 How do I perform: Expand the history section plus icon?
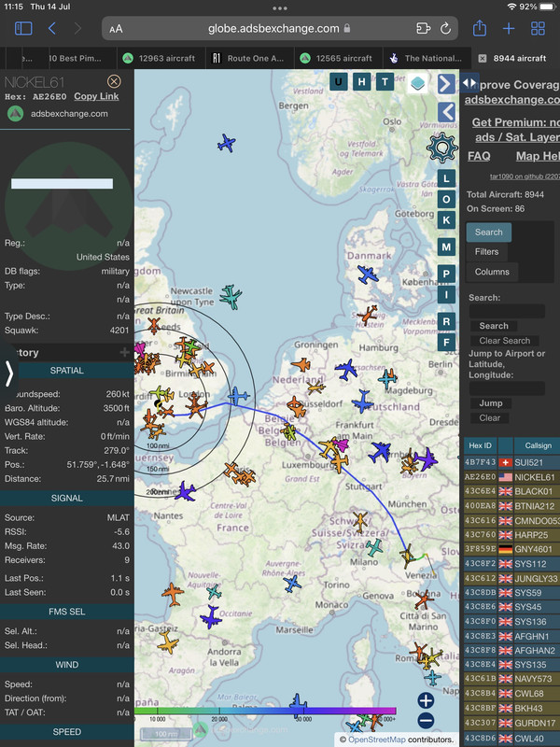[x=124, y=352]
